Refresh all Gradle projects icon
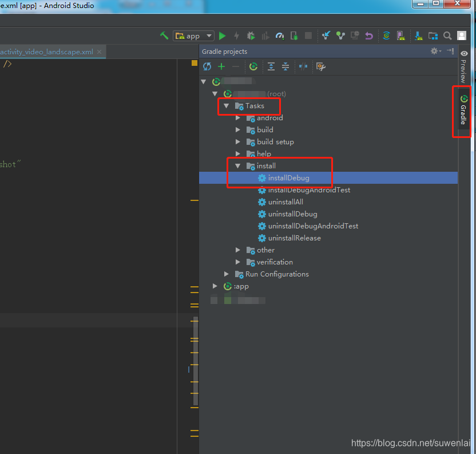Image resolution: width=476 pixels, height=454 pixels. [207, 66]
